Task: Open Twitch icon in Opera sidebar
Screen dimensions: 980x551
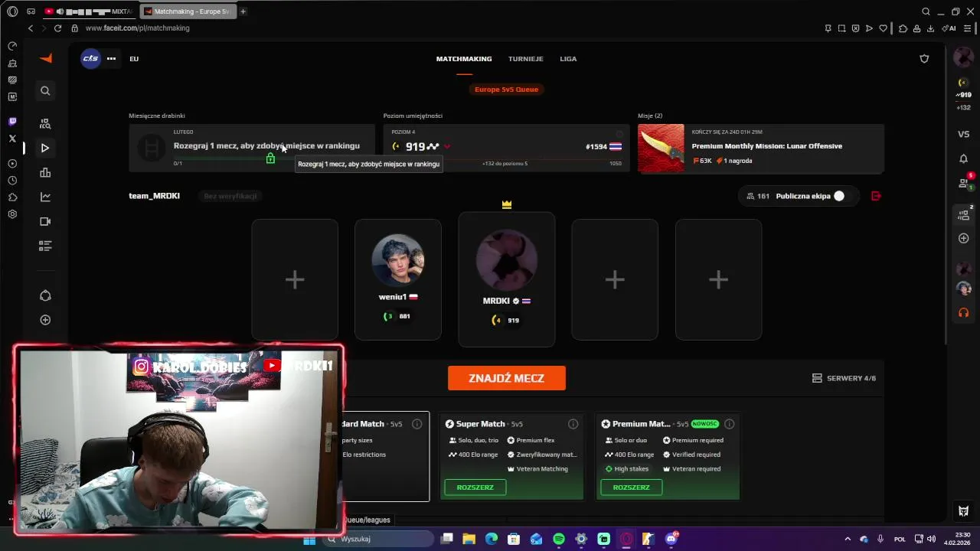Action: (12, 122)
